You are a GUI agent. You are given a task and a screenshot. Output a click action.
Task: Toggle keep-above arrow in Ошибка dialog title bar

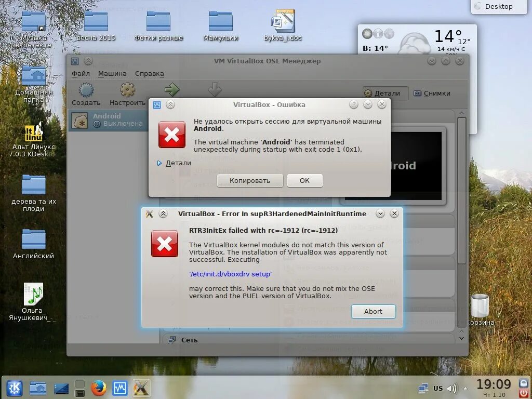[170, 105]
